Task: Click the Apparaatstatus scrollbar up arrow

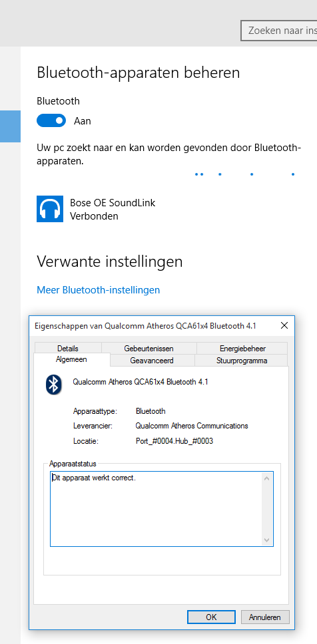Action: tap(266, 478)
